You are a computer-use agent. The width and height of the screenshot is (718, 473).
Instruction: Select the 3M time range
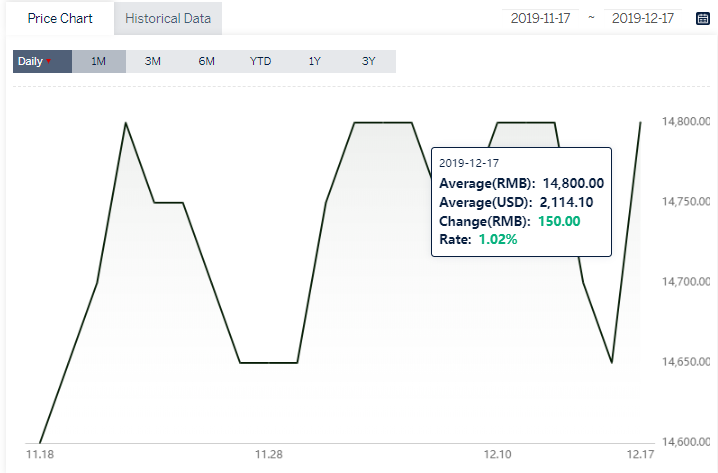coord(152,61)
